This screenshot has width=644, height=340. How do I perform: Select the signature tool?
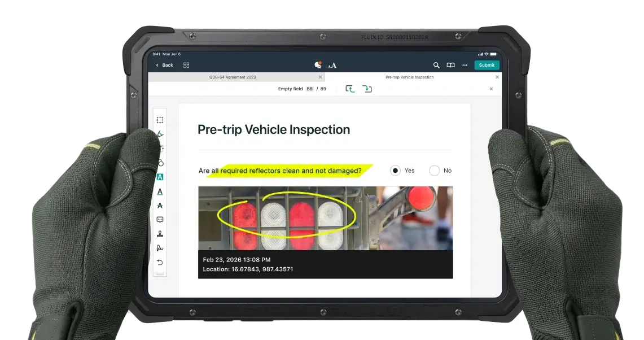tap(160, 247)
